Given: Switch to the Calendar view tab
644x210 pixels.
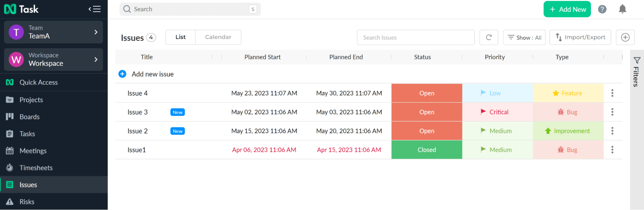Looking at the screenshot, I should [x=218, y=37].
